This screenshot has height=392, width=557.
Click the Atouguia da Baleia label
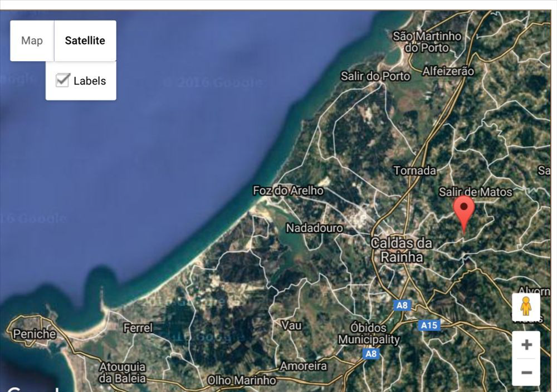click(122, 373)
